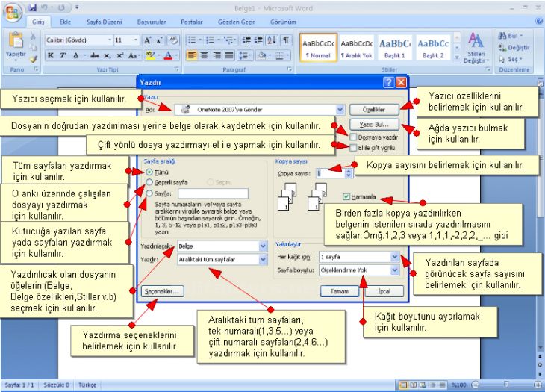Open Yazdır Aralıktaki tüm sayfalar dropdown
The height and width of the screenshot is (392, 545).
coord(263,259)
